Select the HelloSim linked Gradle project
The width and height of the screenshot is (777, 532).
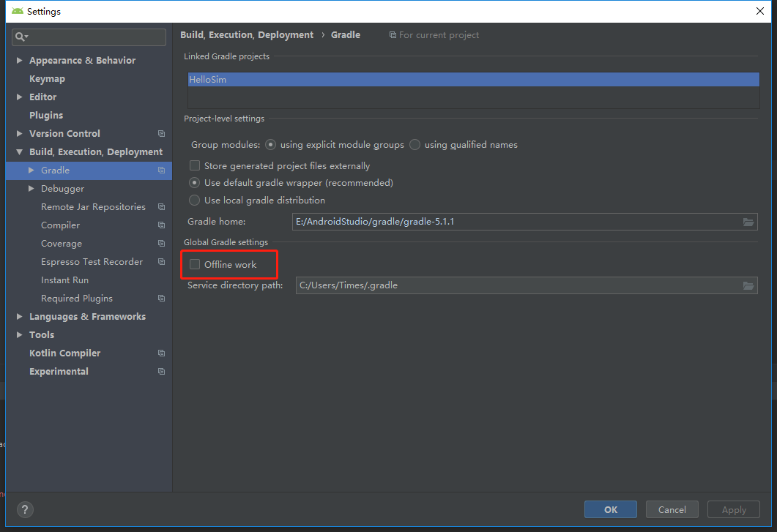point(474,79)
